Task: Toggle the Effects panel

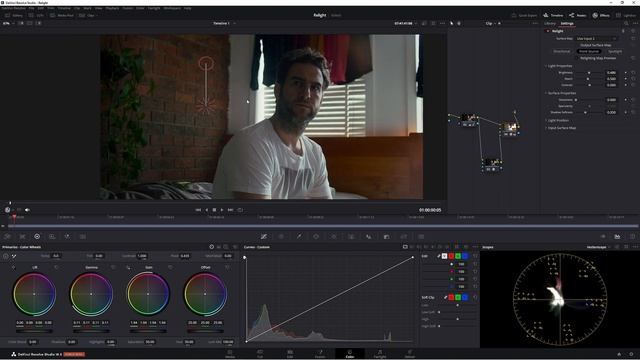Action: click(601, 16)
